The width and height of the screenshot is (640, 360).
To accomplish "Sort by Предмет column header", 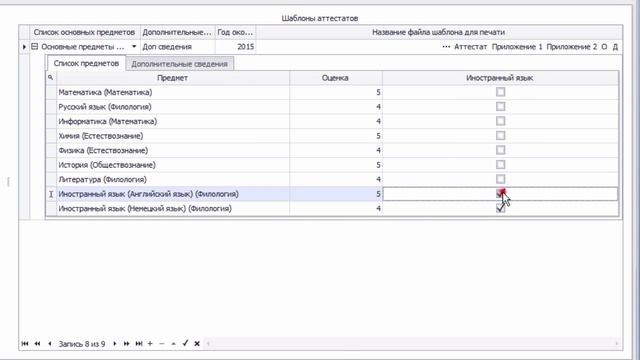I will tap(173, 78).
